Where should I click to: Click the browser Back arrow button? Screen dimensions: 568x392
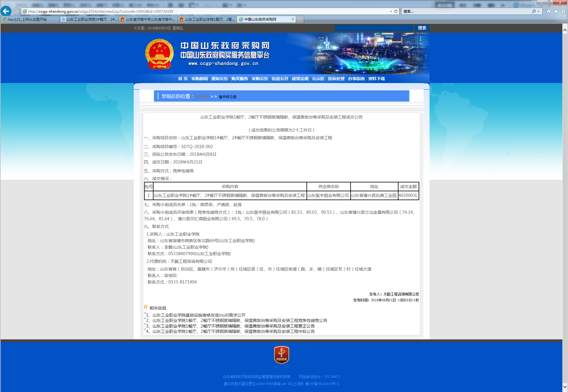coord(6,11)
